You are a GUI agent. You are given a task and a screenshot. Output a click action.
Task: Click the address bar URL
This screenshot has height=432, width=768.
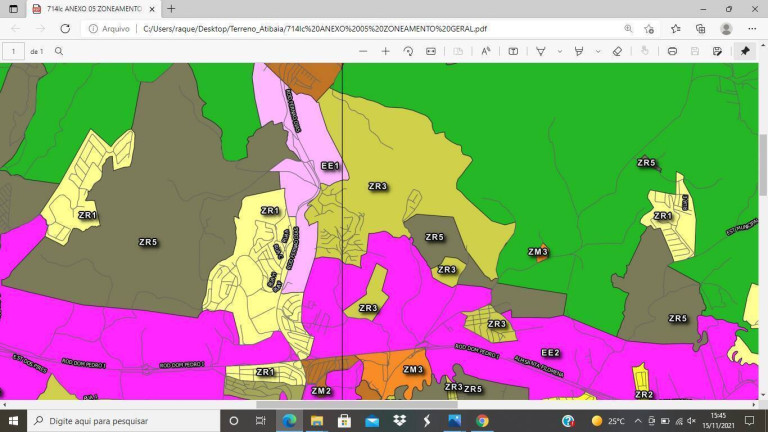pos(315,28)
